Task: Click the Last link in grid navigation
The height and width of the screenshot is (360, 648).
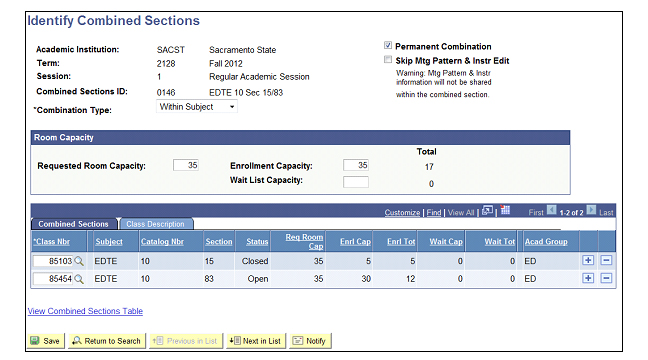Action: pyautogui.click(x=606, y=212)
